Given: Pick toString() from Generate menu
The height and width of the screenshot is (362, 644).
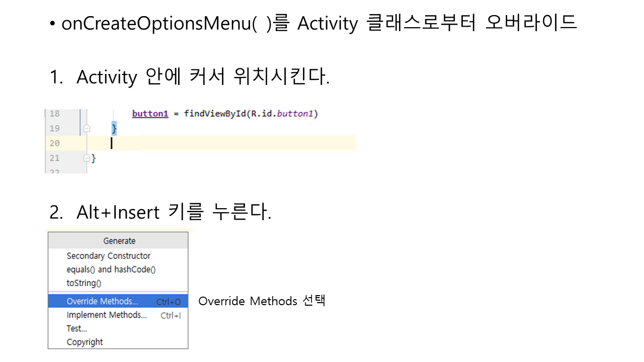Looking at the screenshot, I should point(84,283).
